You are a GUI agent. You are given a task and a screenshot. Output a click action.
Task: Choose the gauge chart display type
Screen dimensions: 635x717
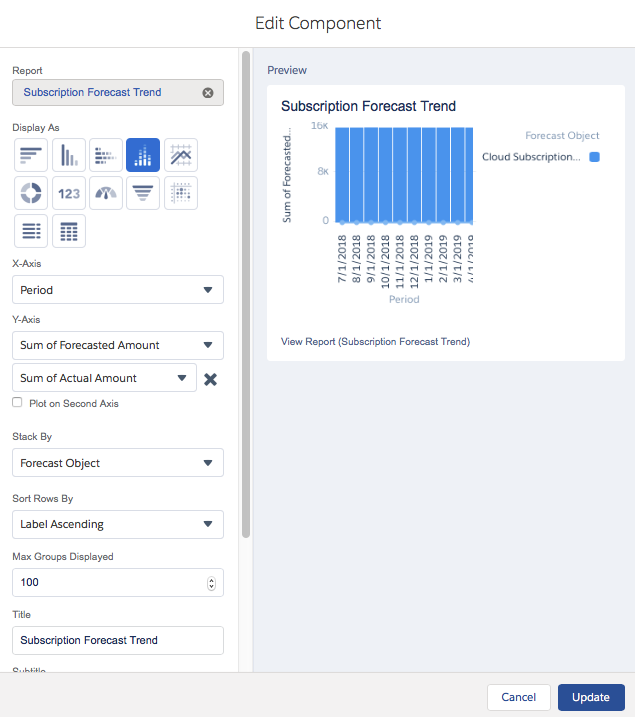pos(105,193)
